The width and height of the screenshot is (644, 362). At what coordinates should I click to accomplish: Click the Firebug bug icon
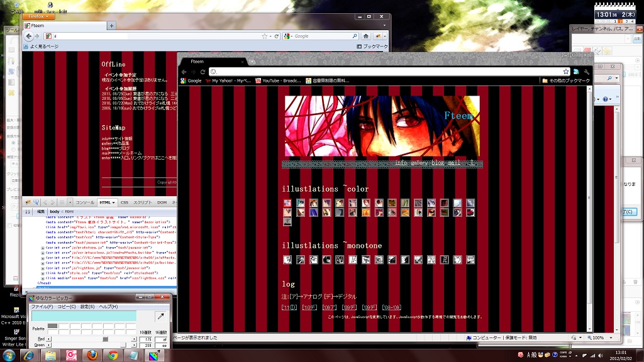(28, 202)
